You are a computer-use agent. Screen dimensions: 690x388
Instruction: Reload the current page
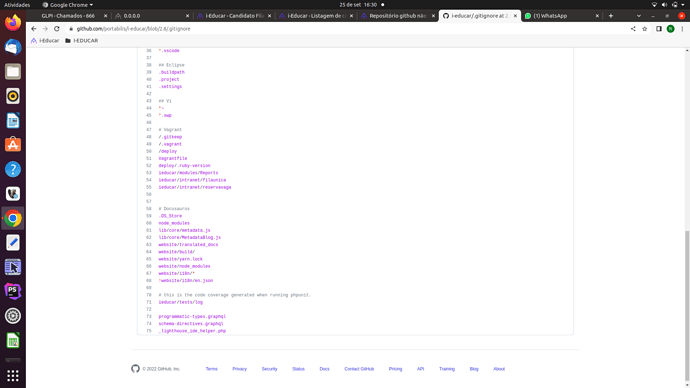(57, 29)
